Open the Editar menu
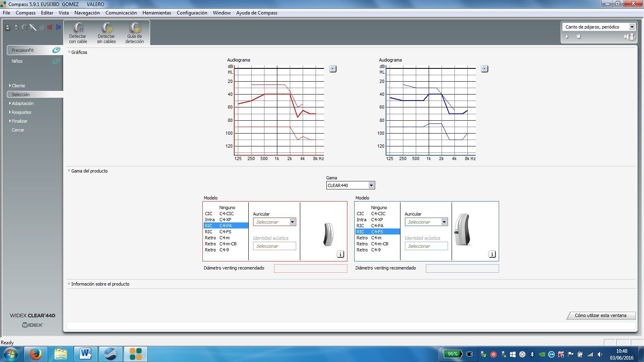 click(x=47, y=13)
